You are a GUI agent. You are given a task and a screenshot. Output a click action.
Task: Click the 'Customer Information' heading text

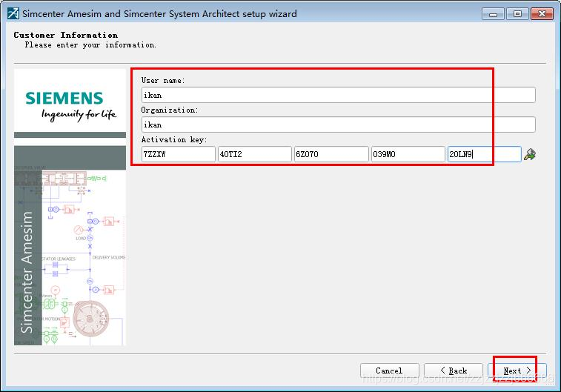point(66,35)
